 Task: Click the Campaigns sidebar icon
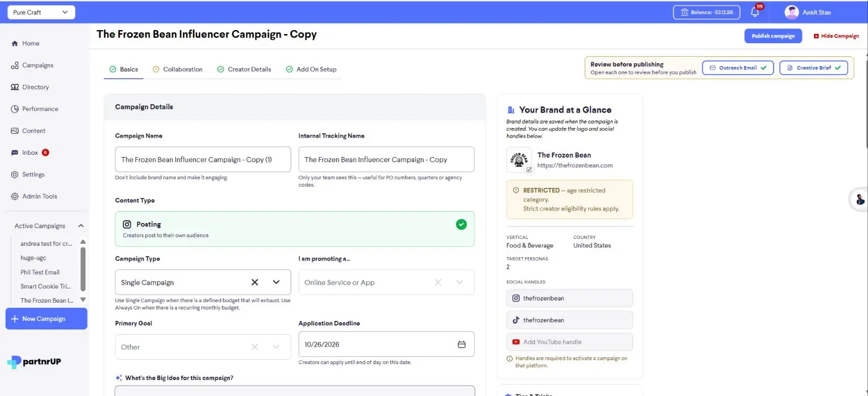15,65
